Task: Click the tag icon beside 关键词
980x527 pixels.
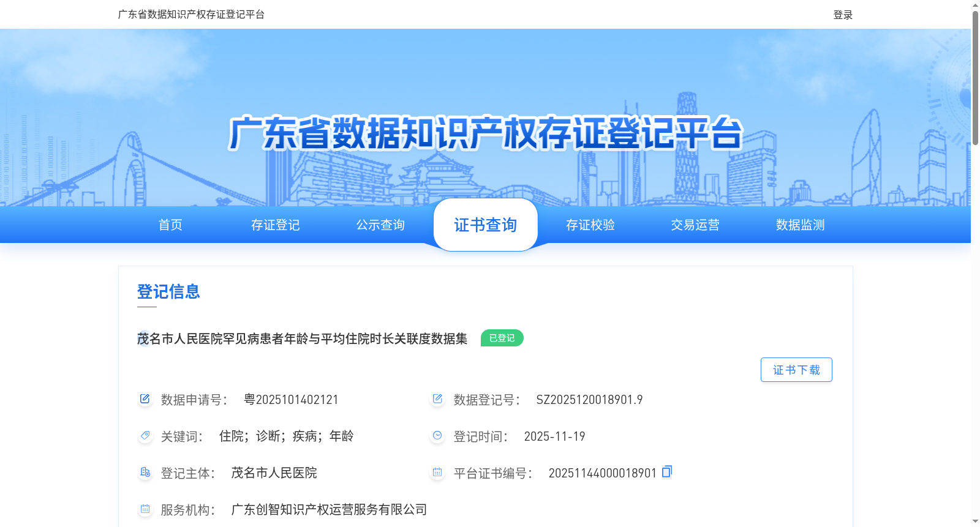Action: click(145, 436)
